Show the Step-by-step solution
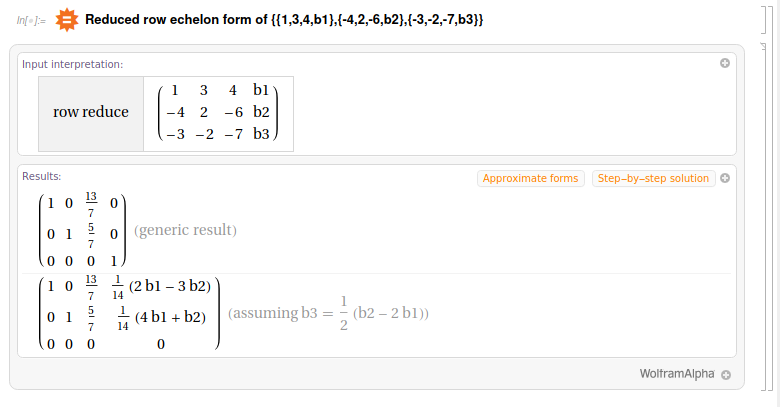780x407 pixels. point(653,178)
